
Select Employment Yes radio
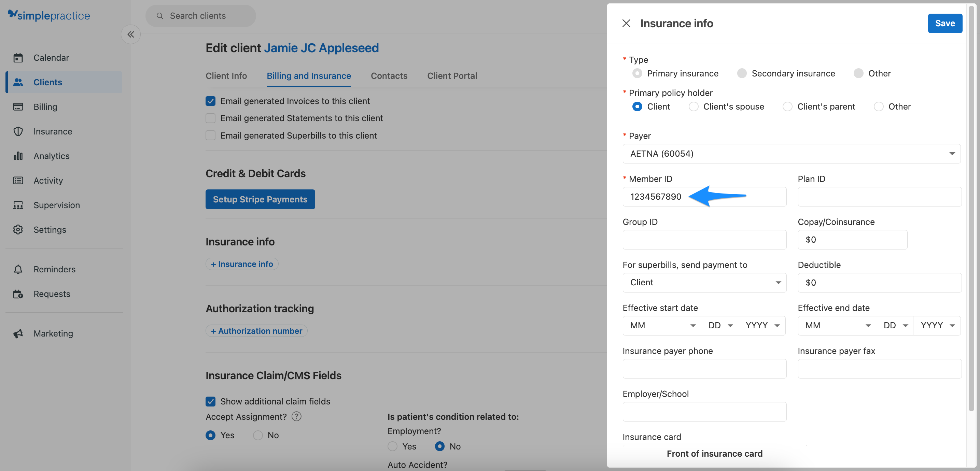pos(393,446)
